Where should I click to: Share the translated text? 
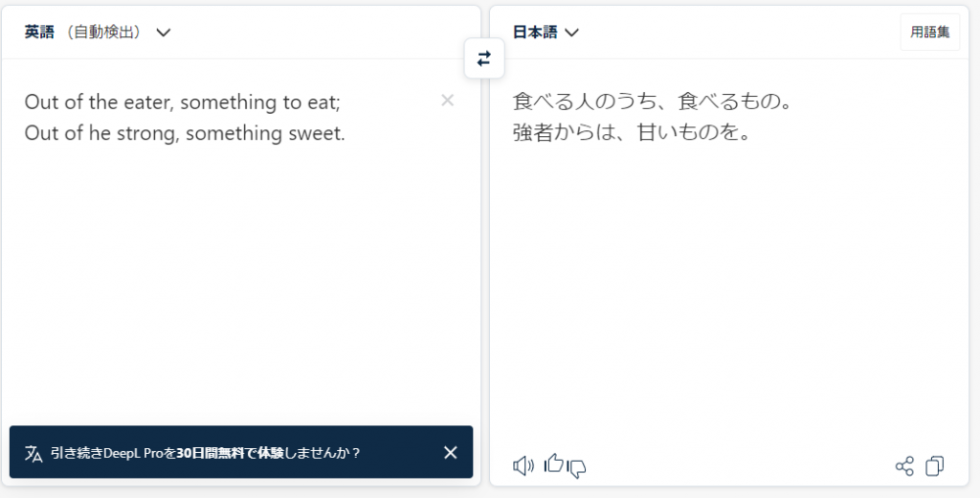[904, 466]
